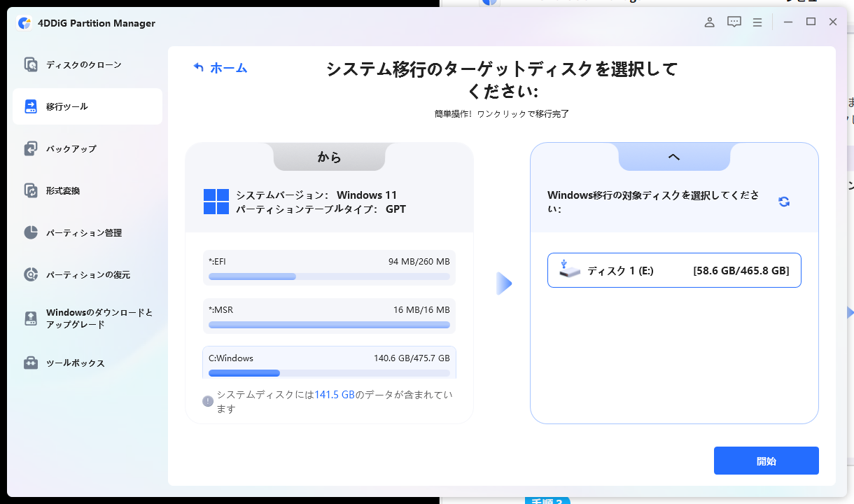
Task: Select 移行ツール in the sidebar
Action: [x=87, y=106]
